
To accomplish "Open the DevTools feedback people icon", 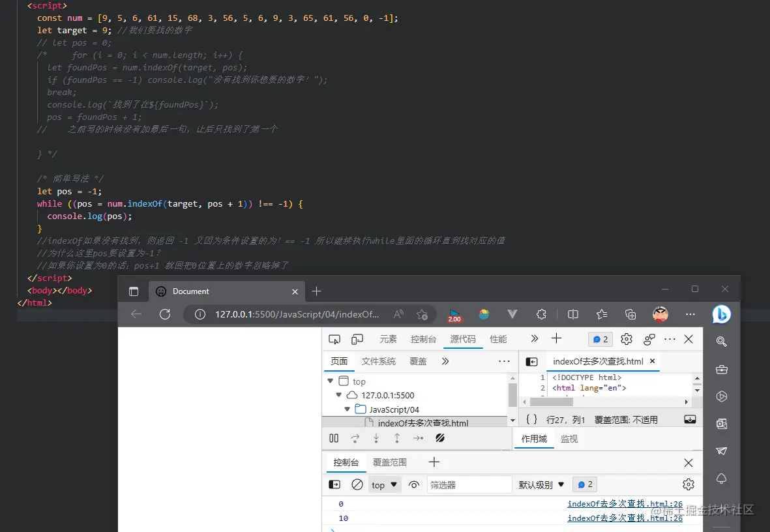I will click(x=649, y=339).
